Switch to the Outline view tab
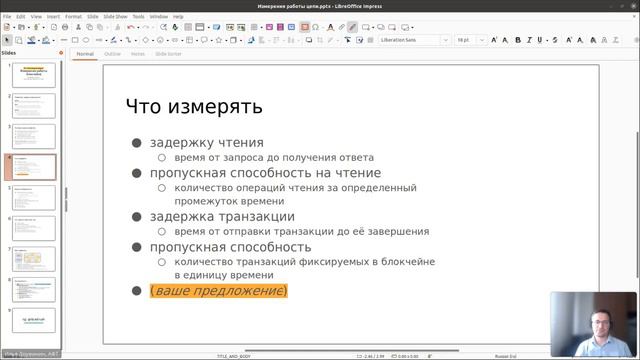 pos(112,54)
